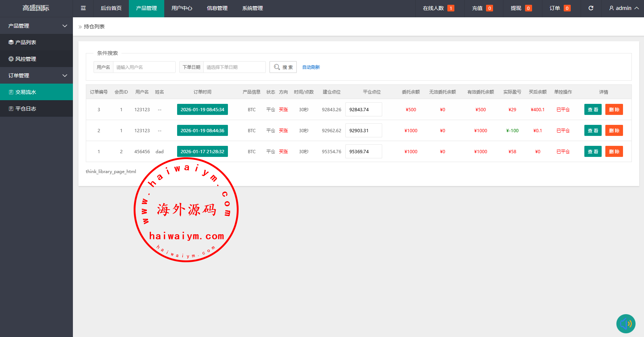This screenshot has width=644, height=337.
Task: Open the floating sound notification icon
Action: click(626, 324)
